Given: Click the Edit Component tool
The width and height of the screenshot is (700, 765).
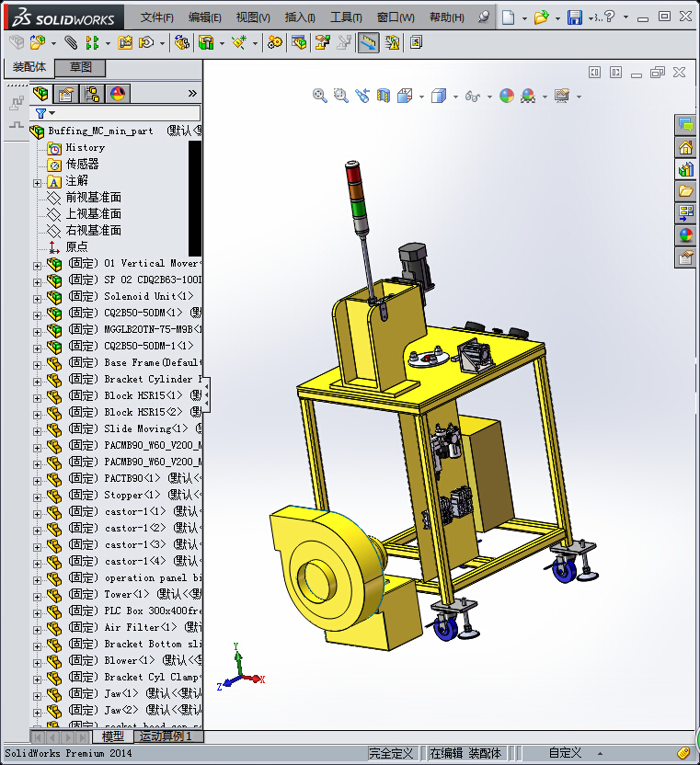Looking at the screenshot, I should tap(17, 42).
